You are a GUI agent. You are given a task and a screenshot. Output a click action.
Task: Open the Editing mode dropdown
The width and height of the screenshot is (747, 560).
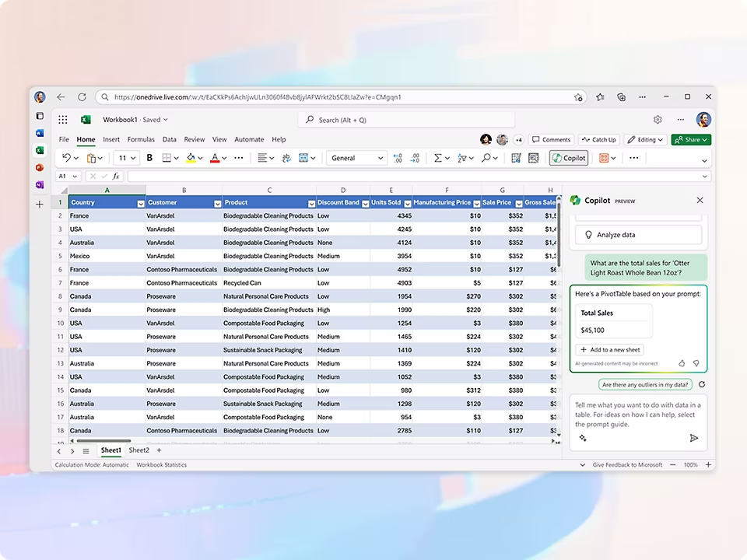point(646,139)
